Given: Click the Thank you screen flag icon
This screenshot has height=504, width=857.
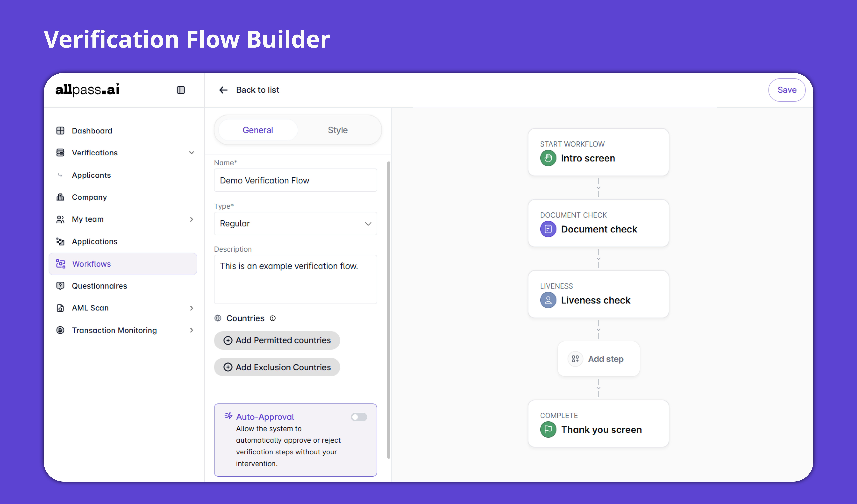Looking at the screenshot, I should pos(548,430).
